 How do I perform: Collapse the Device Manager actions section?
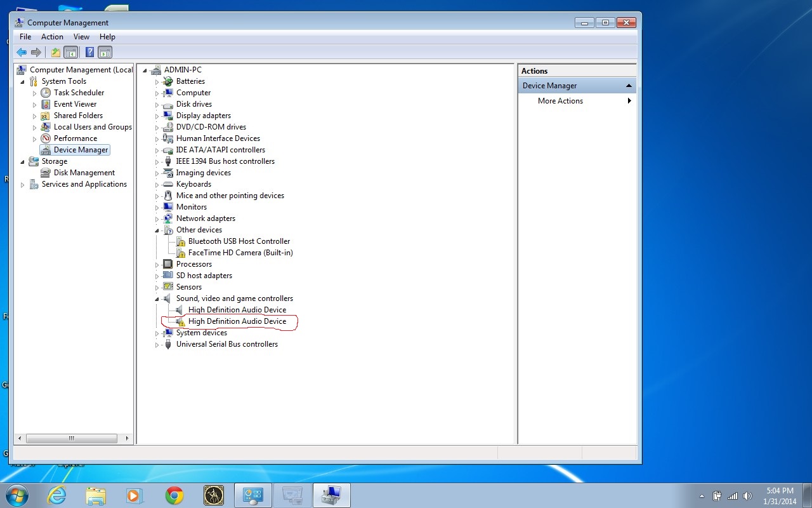(629, 86)
